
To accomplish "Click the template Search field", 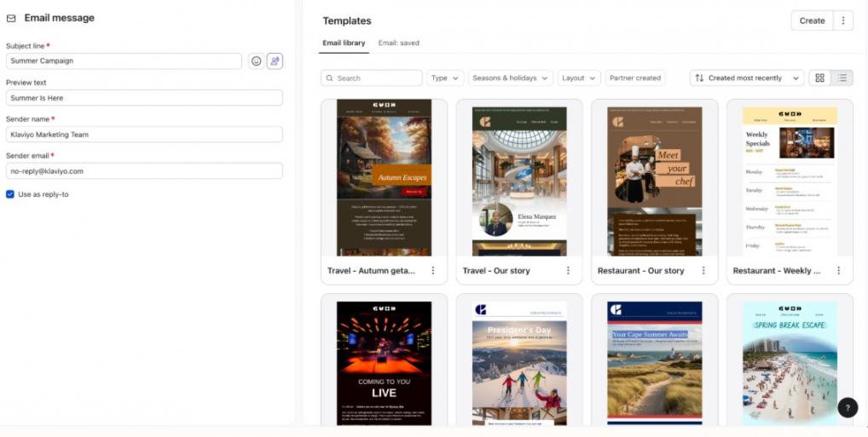I will click(x=372, y=78).
